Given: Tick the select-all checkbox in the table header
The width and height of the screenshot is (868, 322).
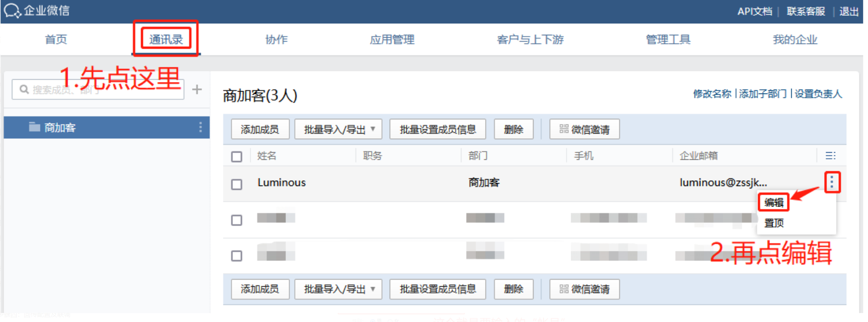Looking at the screenshot, I should [237, 156].
